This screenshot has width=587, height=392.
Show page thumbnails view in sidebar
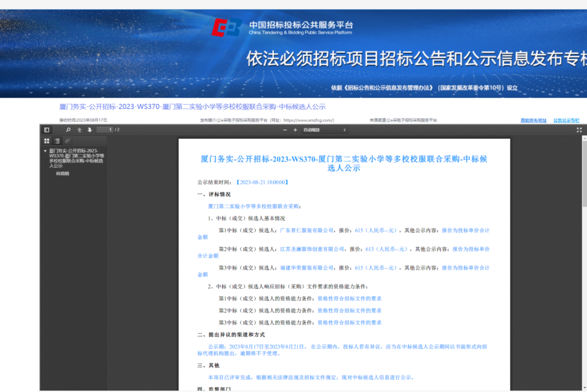(x=47, y=141)
